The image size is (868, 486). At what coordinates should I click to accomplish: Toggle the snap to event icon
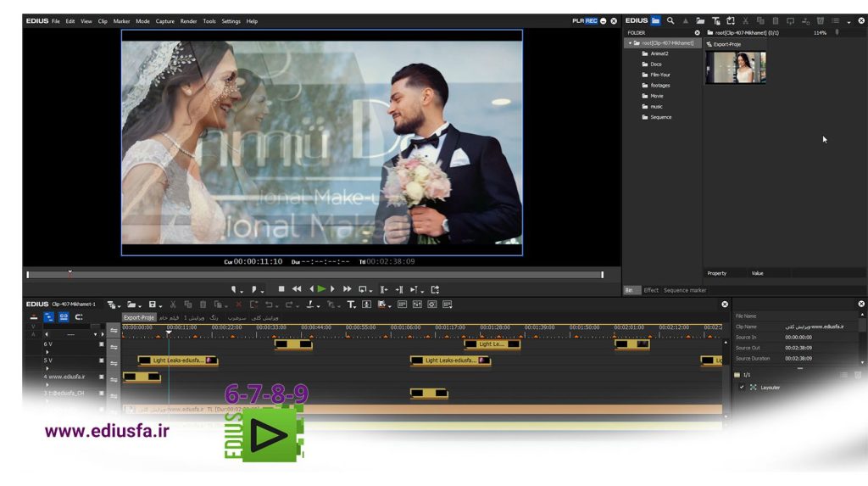pyautogui.click(x=79, y=317)
